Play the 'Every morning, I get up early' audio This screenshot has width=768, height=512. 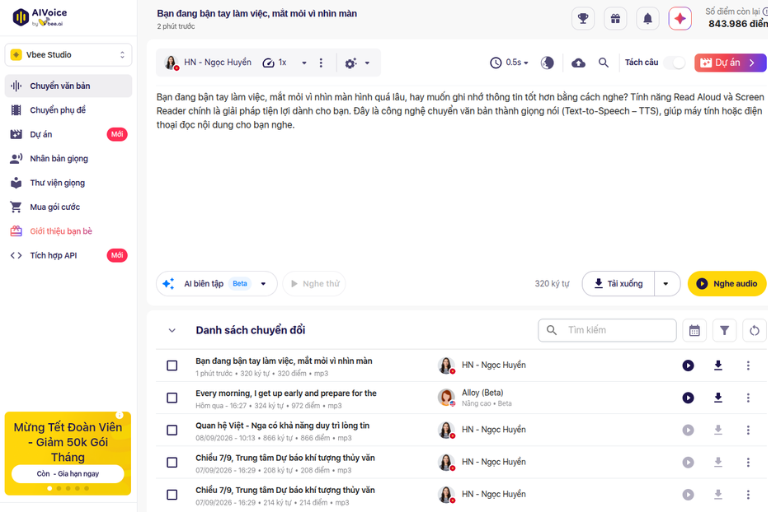point(688,398)
